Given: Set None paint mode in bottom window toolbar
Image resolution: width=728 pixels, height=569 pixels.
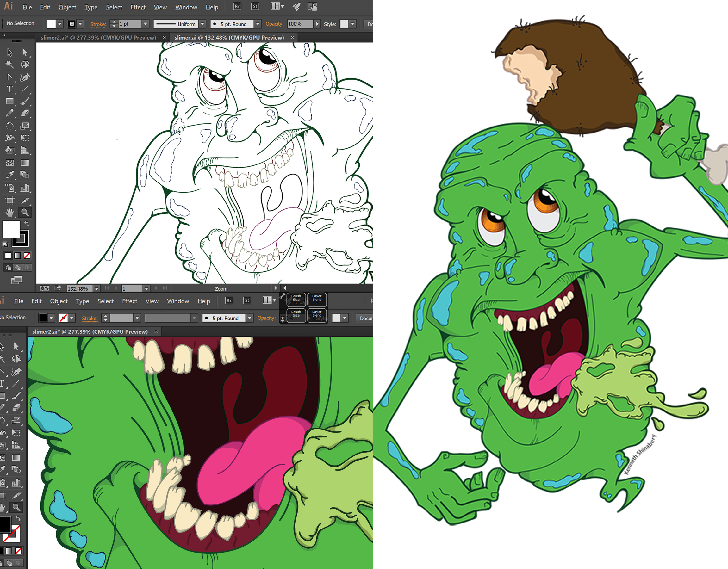Looking at the screenshot, I should (x=19, y=551).
